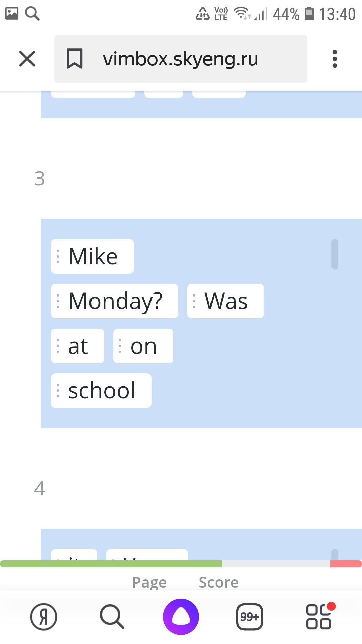This screenshot has width=362, height=644.
Task: Tap the vimbox.skyeng.ru address field
Action: pyautogui.click(x=180, y=59)
